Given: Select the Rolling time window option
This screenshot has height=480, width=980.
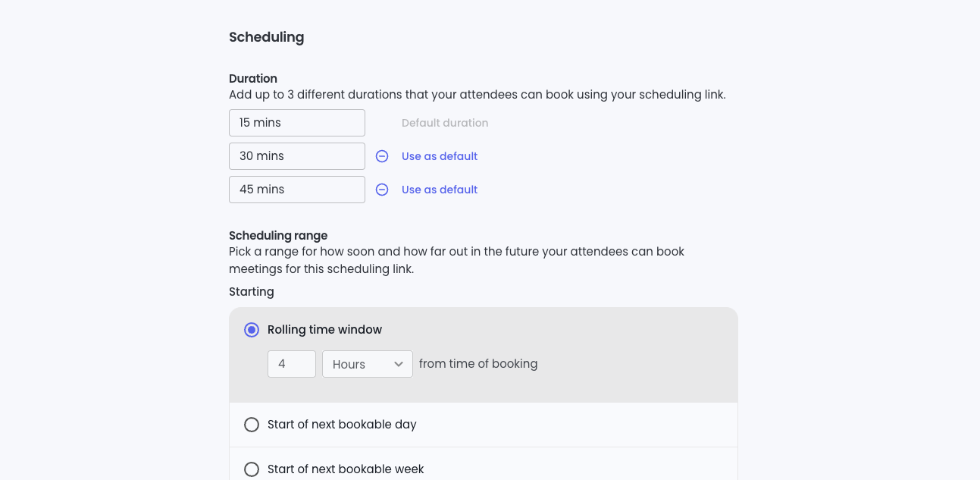Looking at the screenshot, I should tap(252, 330).
